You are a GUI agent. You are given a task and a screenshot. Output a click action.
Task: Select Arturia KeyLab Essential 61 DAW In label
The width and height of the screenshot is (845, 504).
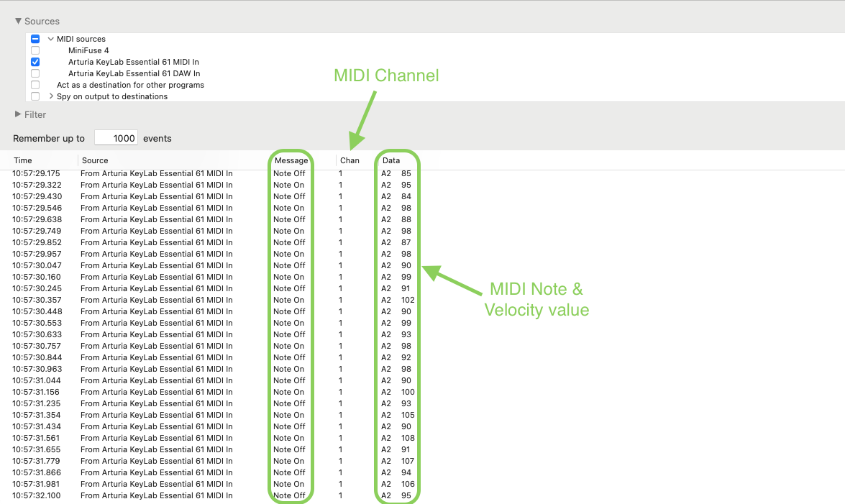pos(134,73)
